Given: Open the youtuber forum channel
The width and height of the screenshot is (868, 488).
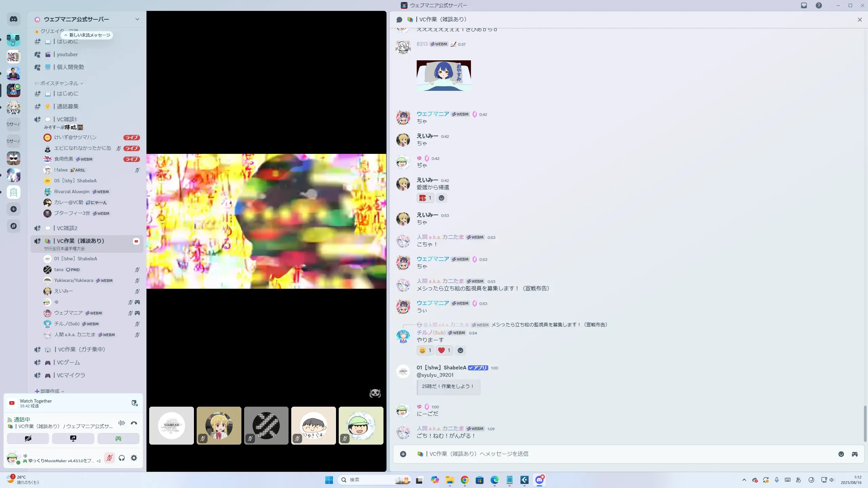Looking at the screenshot, I should 67,55.
